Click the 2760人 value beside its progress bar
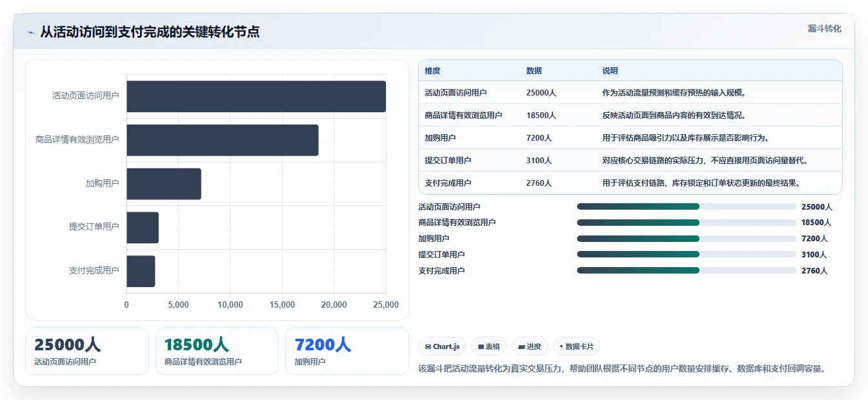This screenshot has height=400, width=868. [x=814, y=271]
